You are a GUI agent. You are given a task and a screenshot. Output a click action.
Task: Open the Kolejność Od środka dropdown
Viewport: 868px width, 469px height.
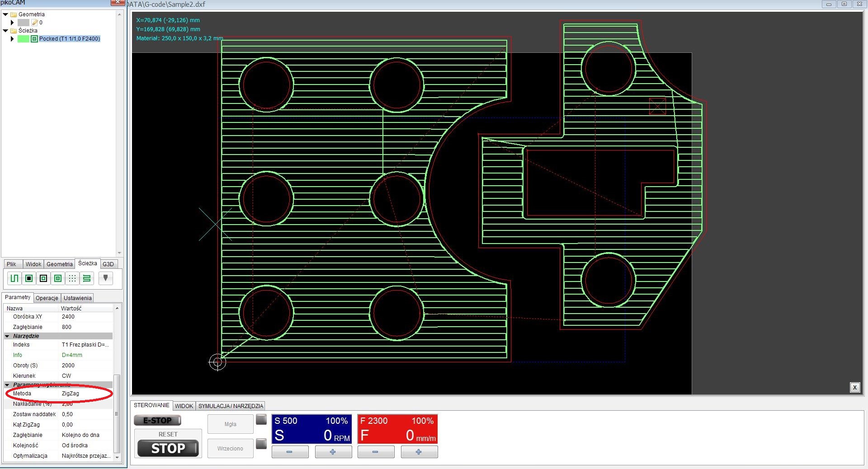86,446
